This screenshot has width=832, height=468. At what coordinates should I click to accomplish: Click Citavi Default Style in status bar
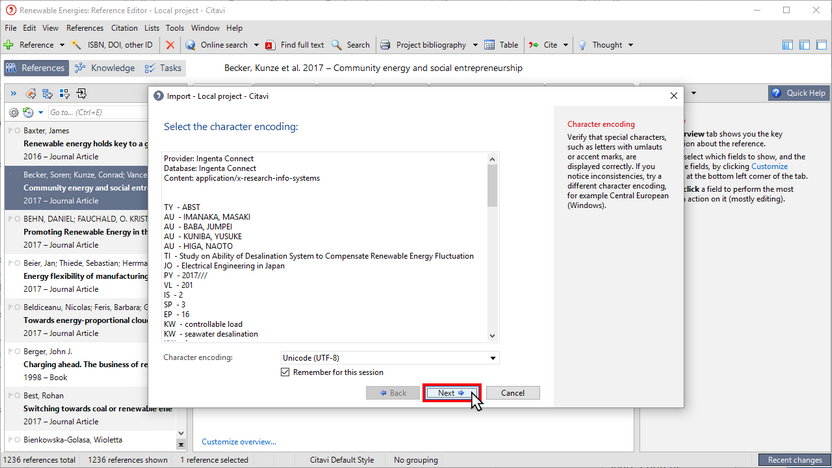coord(342,460)
